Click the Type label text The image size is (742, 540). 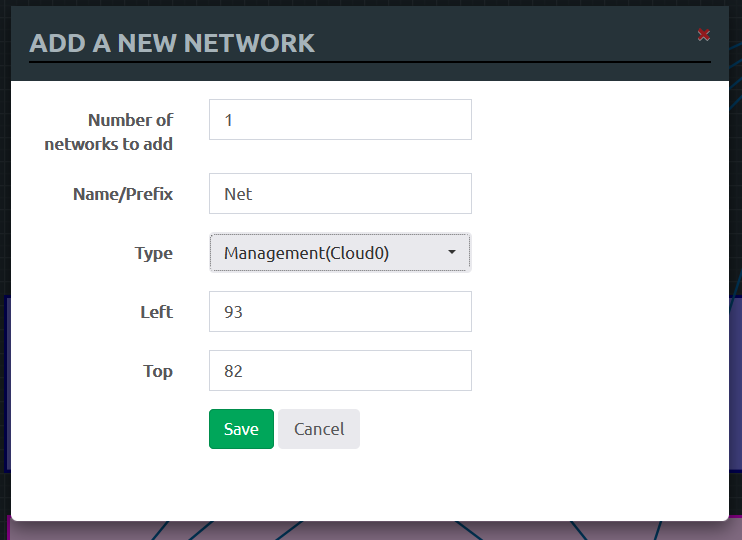point(154,253)
